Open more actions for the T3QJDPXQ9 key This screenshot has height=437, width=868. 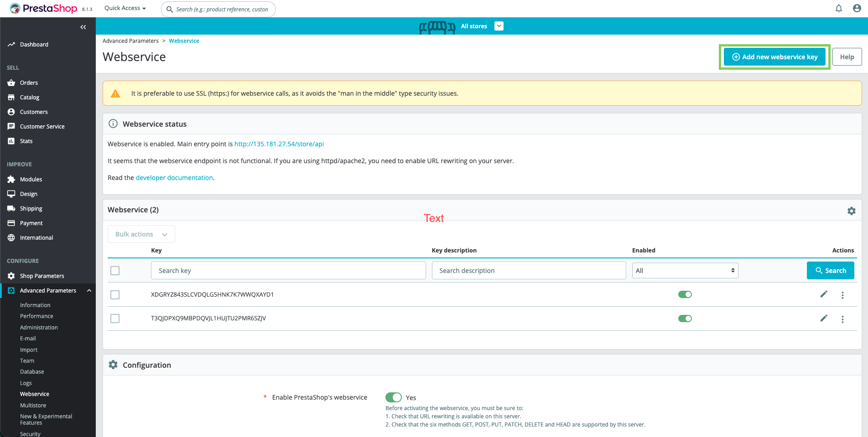pos(842,319)
